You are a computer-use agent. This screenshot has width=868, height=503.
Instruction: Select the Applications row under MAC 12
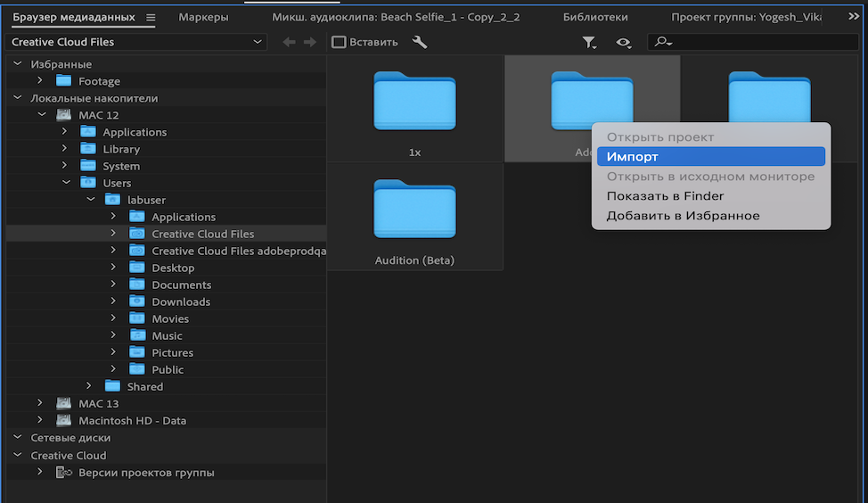(x=166, y=132)
